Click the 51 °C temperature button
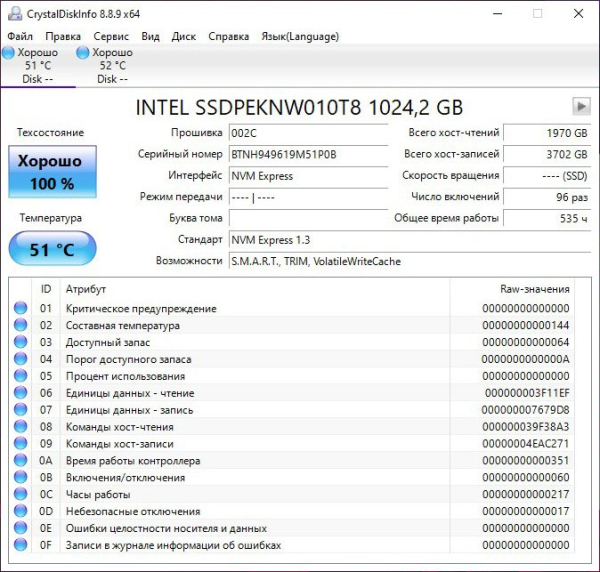 coord(52,249)
